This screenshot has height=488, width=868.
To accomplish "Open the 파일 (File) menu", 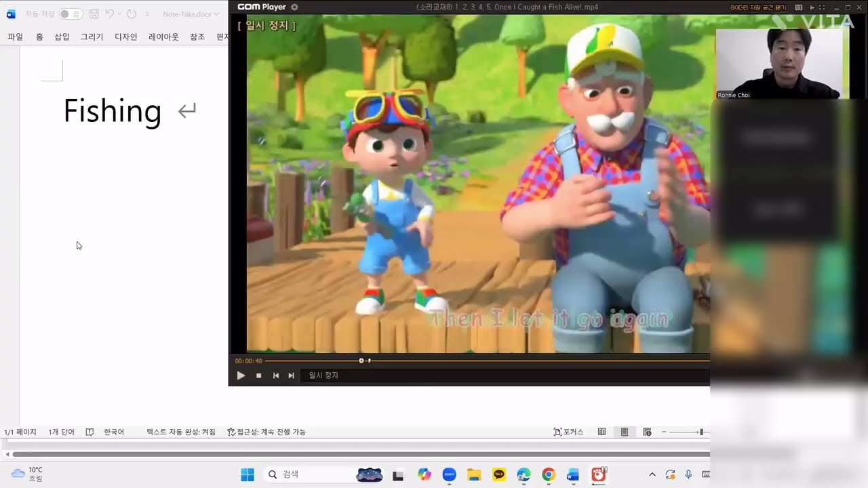I will coord(15,37).
